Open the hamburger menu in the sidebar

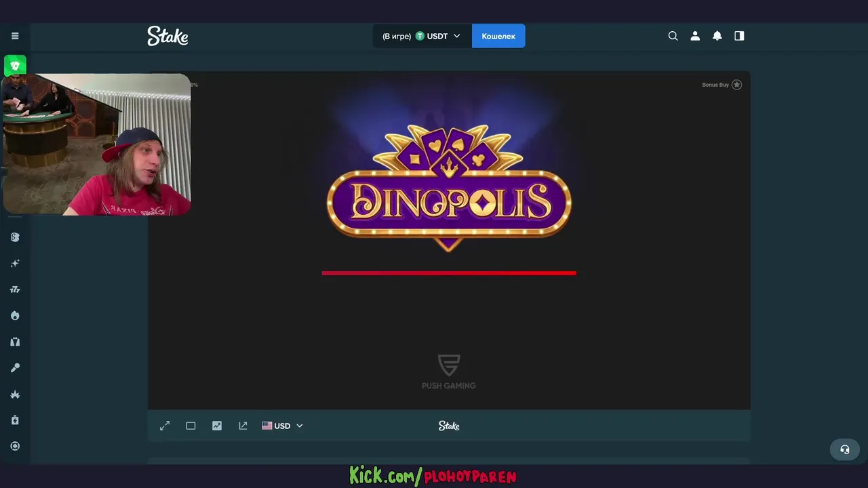(15, 36)
